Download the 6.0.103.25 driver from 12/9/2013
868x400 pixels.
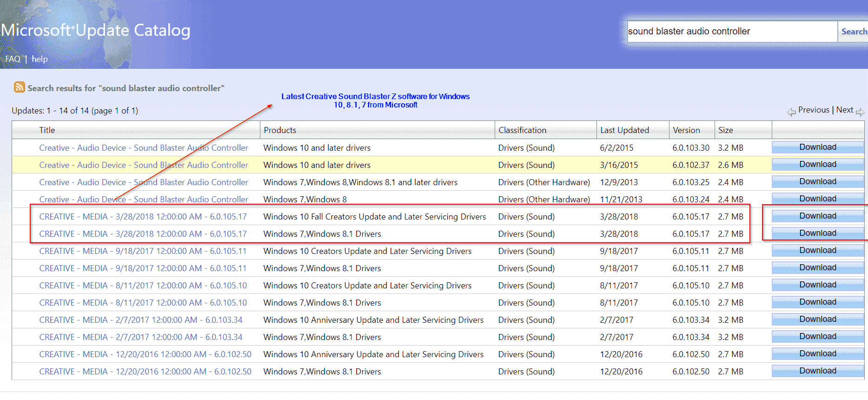818,181
